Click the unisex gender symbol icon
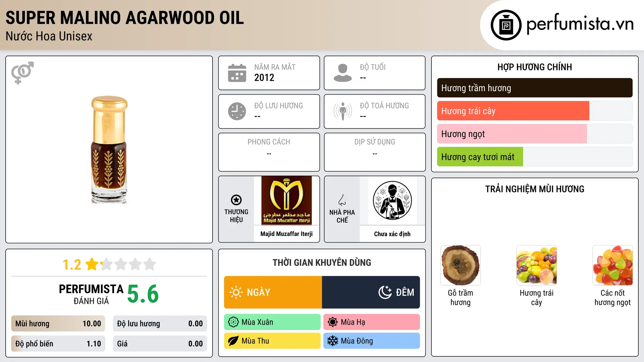This screenshot has width=644, height=362. pyautogui.click(x=22, y=73)
